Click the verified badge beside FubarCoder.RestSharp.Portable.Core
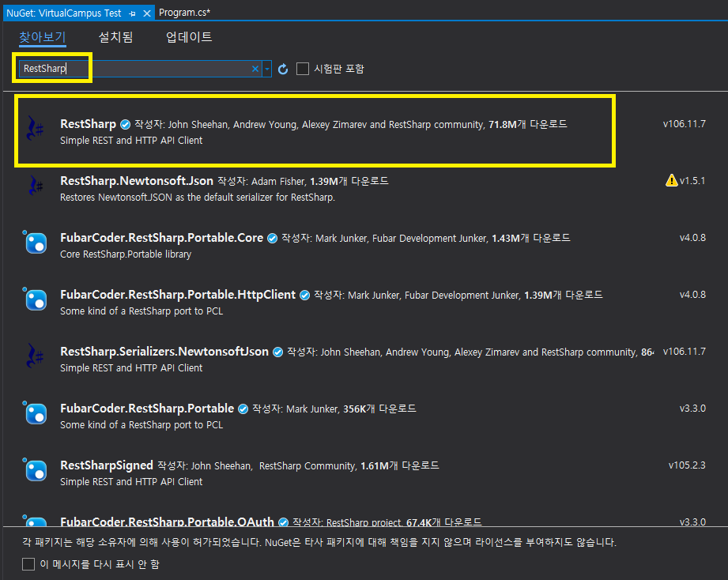This screenshot has width=728, height=580. tap(273, 238)
